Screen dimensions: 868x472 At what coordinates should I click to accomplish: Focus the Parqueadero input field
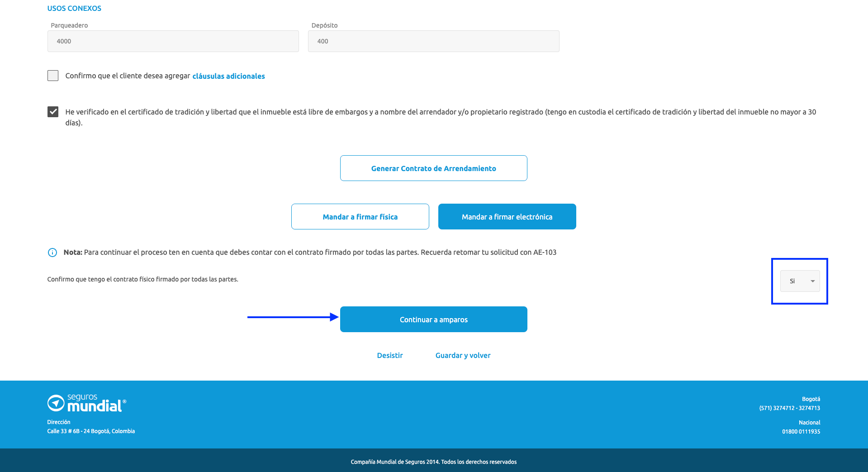click(173, 41)
